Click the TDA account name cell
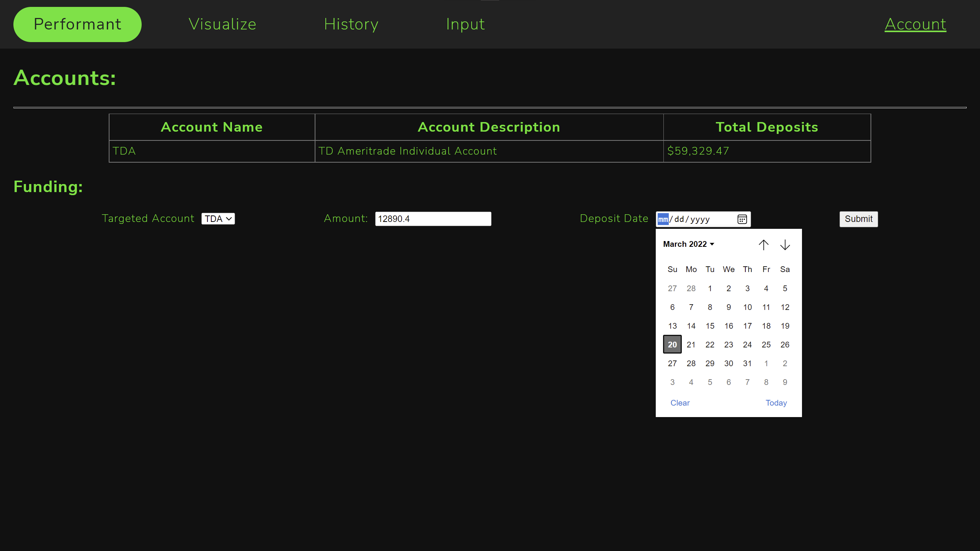Image resolution: width=980 pixels, height=551 pixels. point(212,151)
